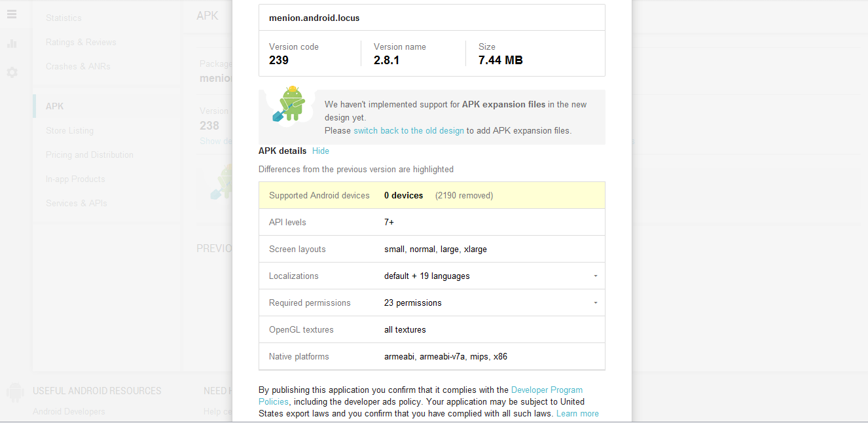Viewport: 868px width, 423px height.
Task: Click the hamburger menu icon
Action: (x=12, y=14)
